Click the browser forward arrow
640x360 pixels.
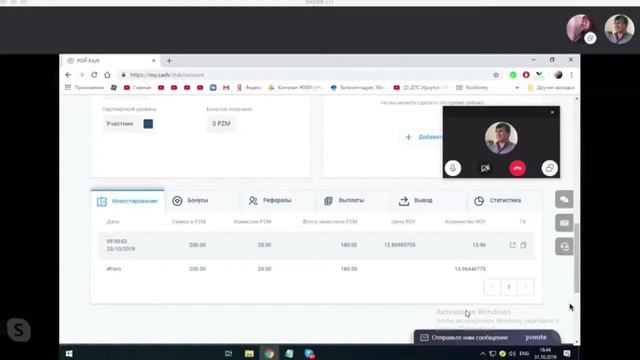point(81,75)
